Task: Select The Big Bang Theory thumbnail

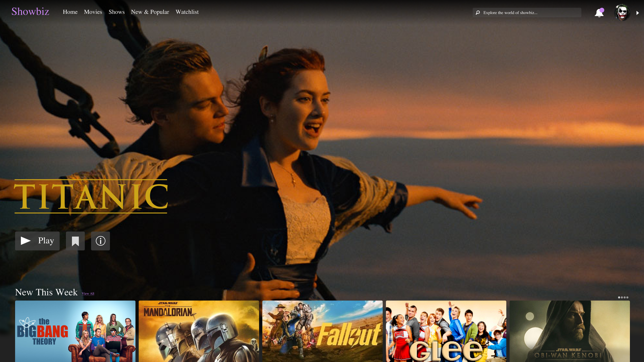Action: click(x=75, y=331)
